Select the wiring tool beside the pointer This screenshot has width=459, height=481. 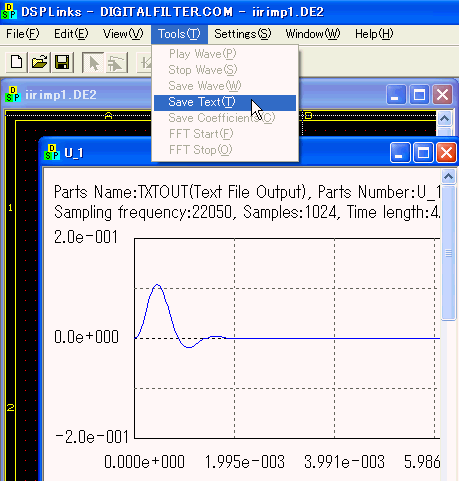(x=117, y=62)
